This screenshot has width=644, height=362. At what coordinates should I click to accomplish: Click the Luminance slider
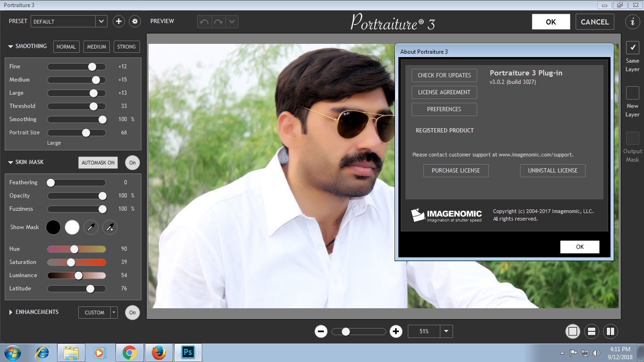(x=76, y=275)
